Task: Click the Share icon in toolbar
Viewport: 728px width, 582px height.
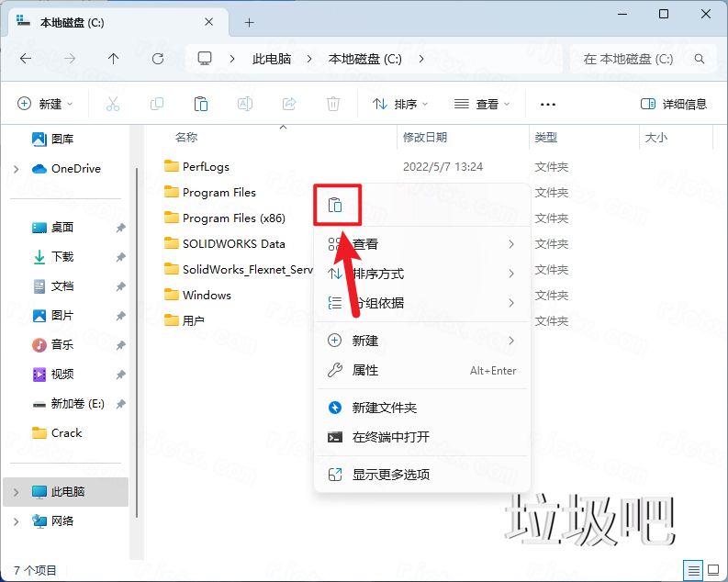Action: (289, 104)
